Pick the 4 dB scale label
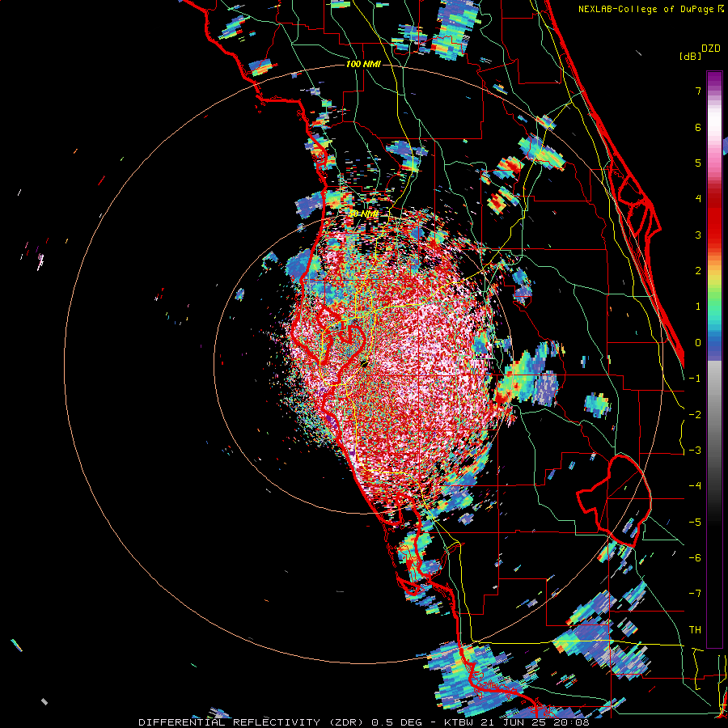 (x=698, y=199)
